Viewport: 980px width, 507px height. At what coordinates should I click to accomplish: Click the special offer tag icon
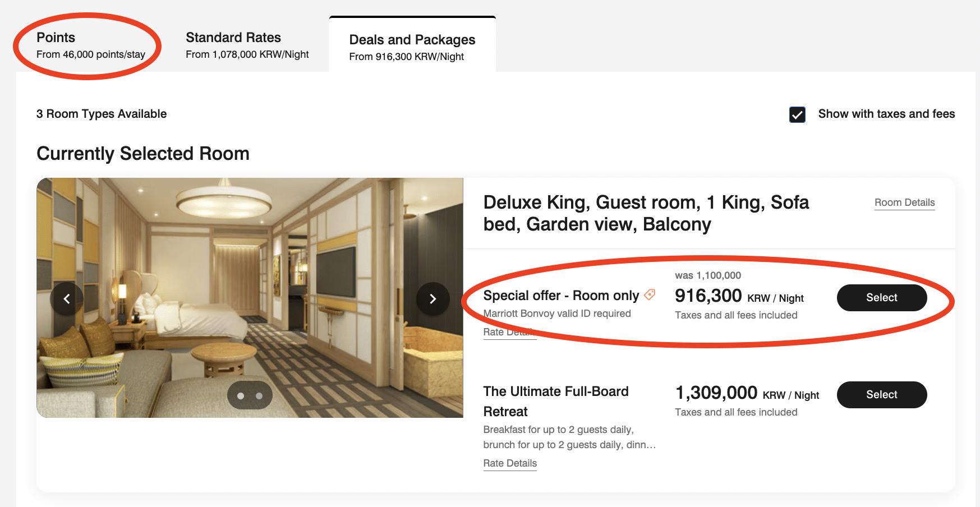pos(650,294)
